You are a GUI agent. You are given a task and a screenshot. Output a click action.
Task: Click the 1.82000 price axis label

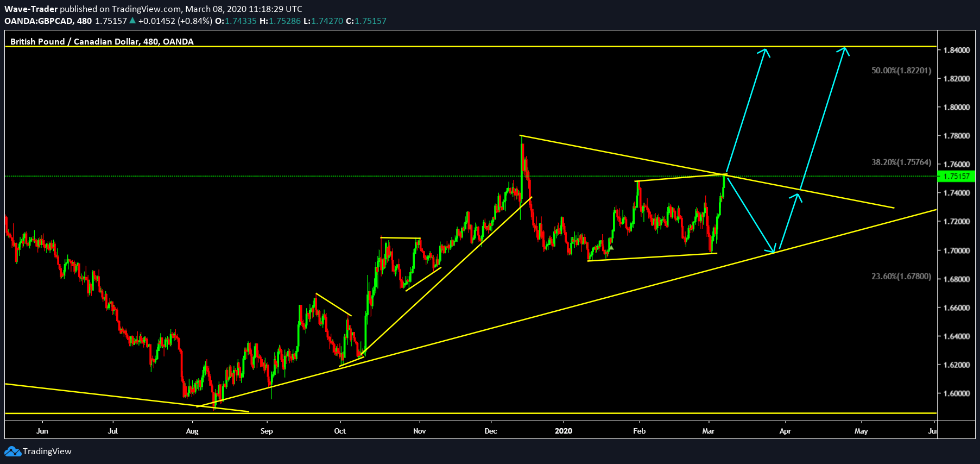tap(957, 79)
